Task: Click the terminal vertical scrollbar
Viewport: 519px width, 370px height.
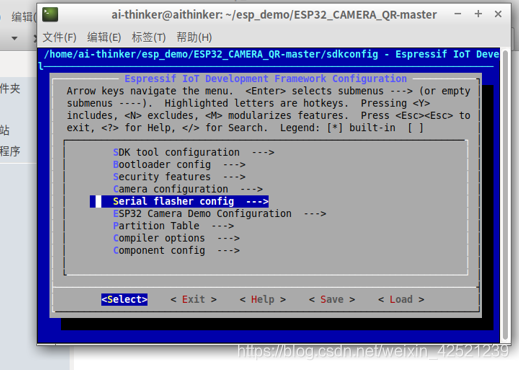Action: [505, 195]
